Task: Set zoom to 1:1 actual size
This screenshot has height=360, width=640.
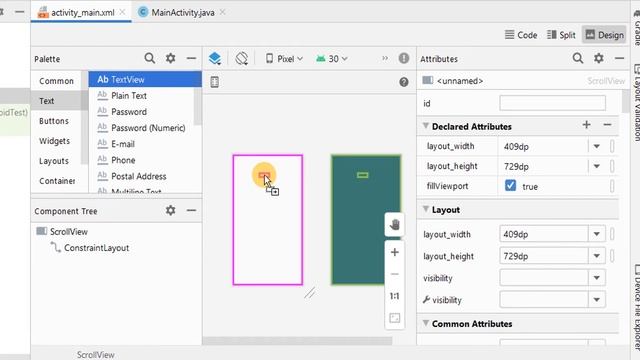Action: [394, 296]
